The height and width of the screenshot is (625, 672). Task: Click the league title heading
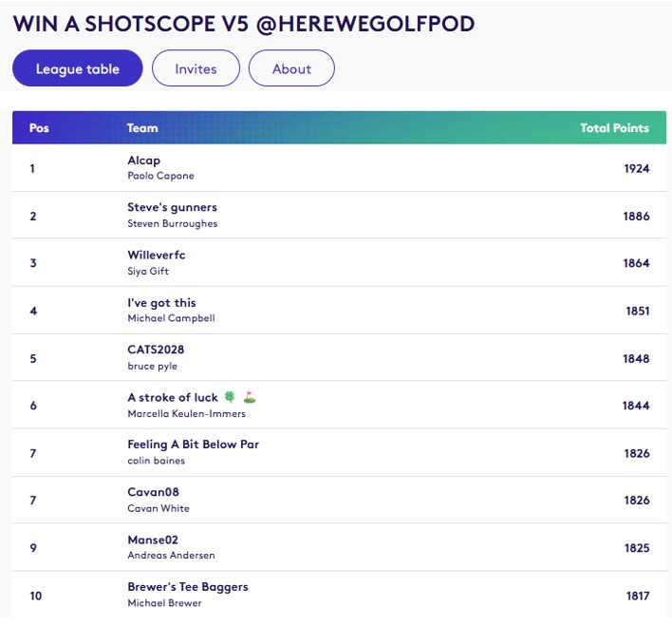[x=243, y=24]
